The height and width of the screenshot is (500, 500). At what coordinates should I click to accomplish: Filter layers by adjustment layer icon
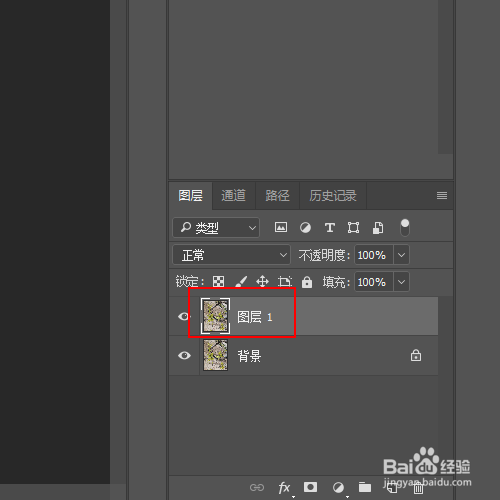coord(305,228)
